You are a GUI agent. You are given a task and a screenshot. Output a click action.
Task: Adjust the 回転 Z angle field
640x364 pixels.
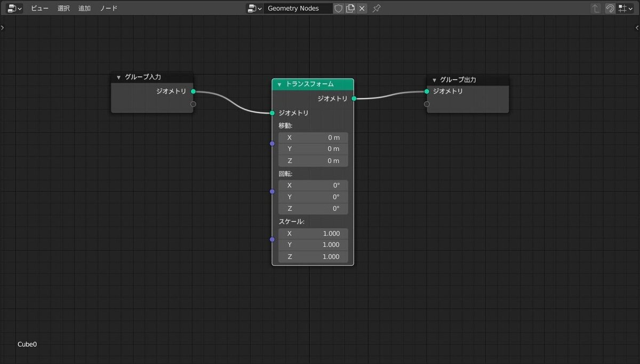(x=313, y=209)
